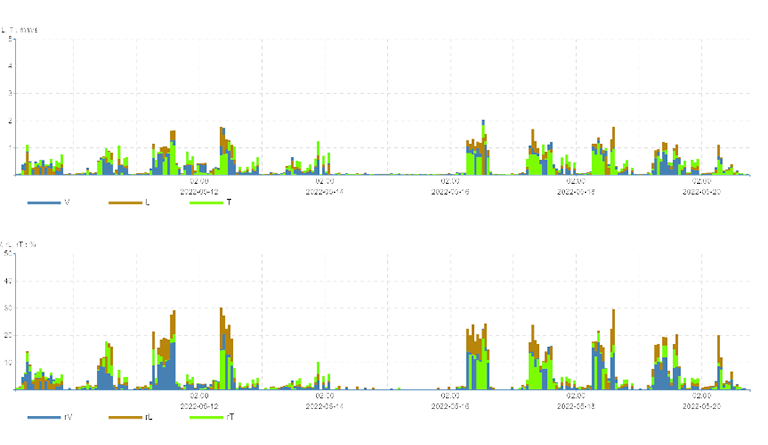Click the 2022-05-14 date label in V/L/T chart
This screenshot has height=445, width=768.
click(x=324, y=192)
